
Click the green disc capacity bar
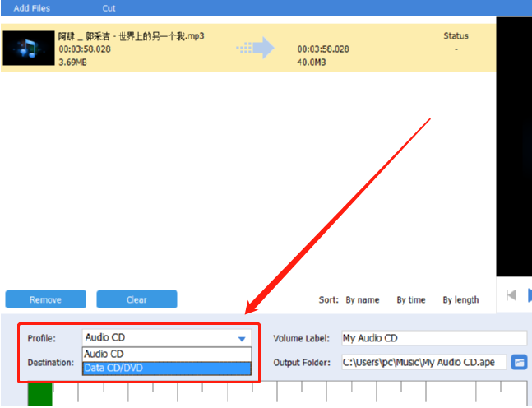pyautogui.click(x=40, y=394)
